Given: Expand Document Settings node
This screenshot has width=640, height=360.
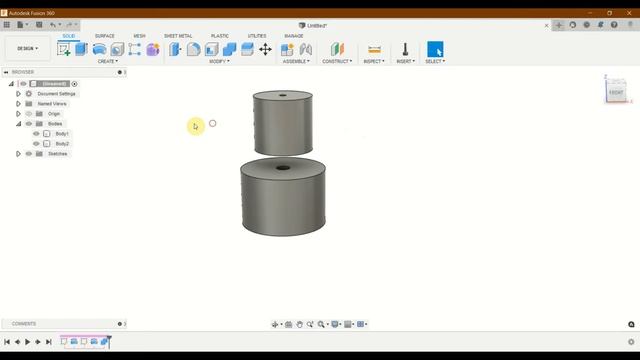Looking at the screenshot, I should coord(18,94).
